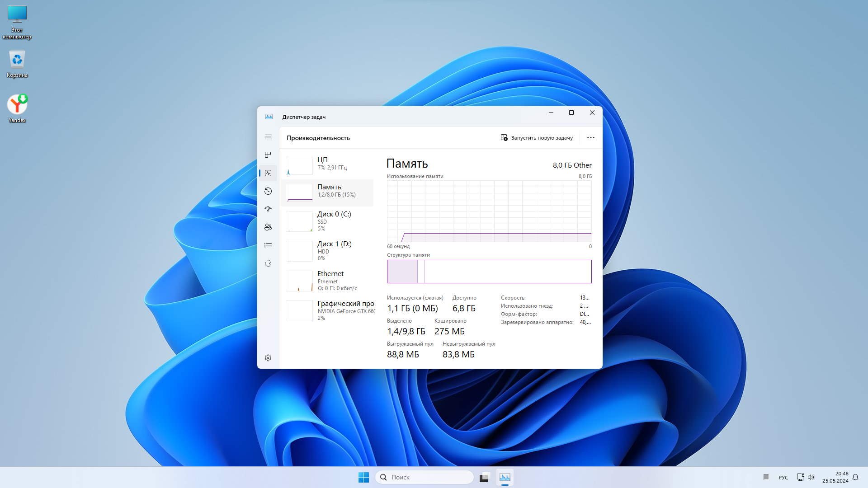Click the Структура памяти composition bar
This screenshot has width=868, height=488.
click(489, 272)
